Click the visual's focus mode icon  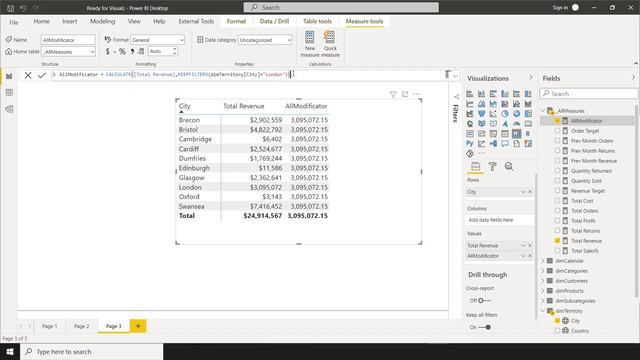pyautogui.click(x=405, y=94)
